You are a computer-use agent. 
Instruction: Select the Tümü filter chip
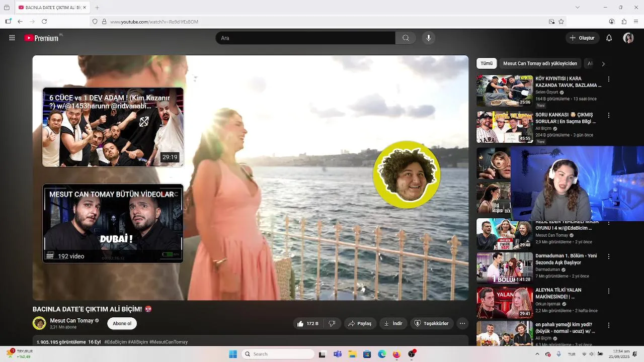coord(487,63)
